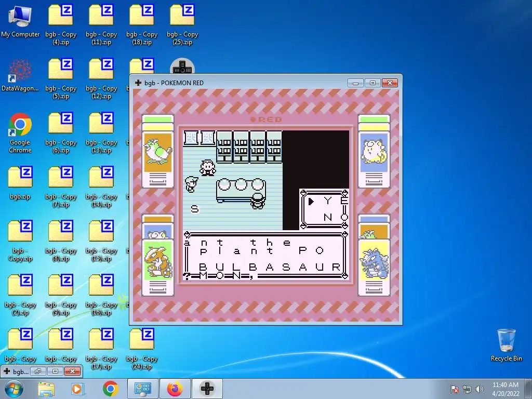Select the bgb - Copy (13).zip file
532x399 pixels.
click(x=101, y=133)
